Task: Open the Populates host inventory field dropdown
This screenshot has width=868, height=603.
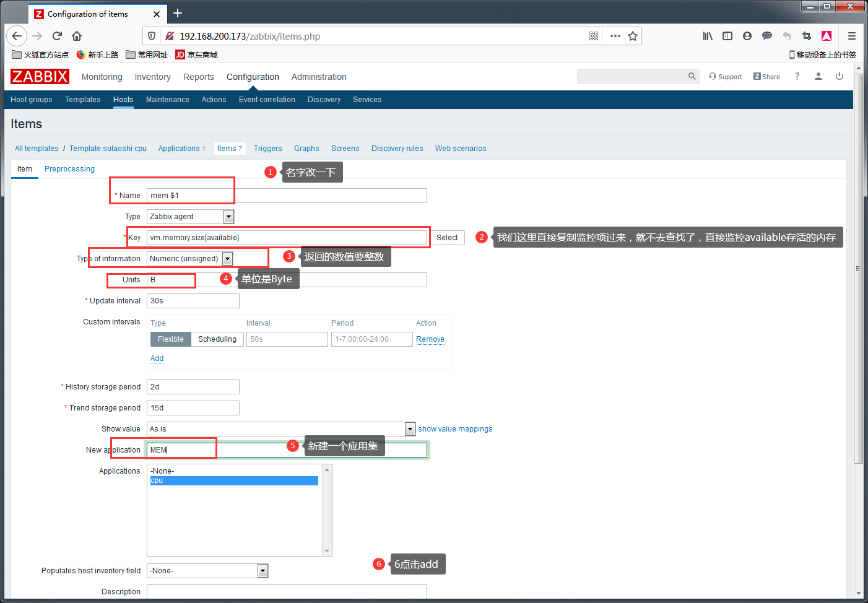Action: click(x=207, y=571)
